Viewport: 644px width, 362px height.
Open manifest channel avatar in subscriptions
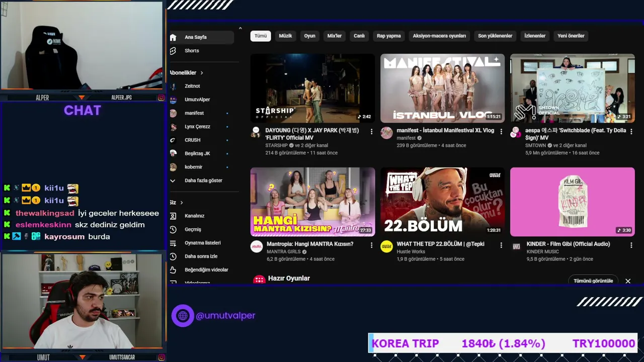tap(173, 113)
